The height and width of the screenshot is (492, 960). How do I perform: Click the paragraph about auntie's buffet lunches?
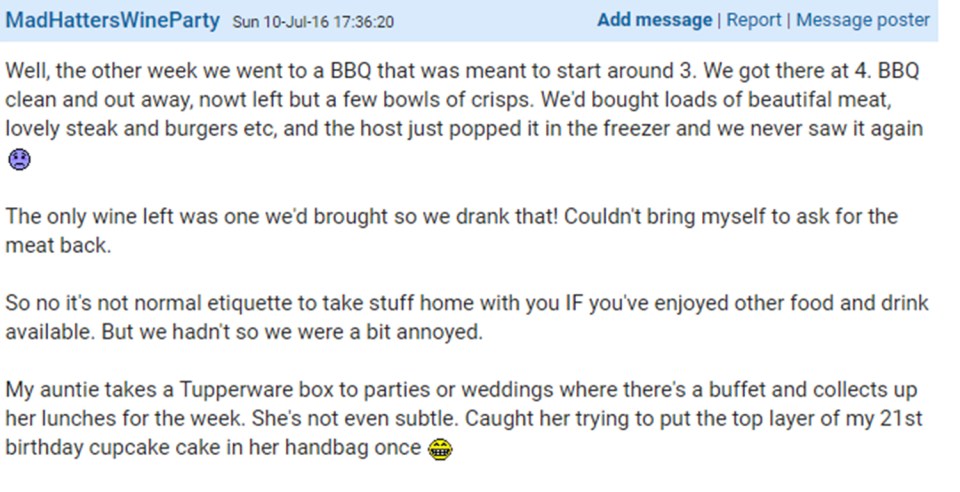click(x=464, y=419)
